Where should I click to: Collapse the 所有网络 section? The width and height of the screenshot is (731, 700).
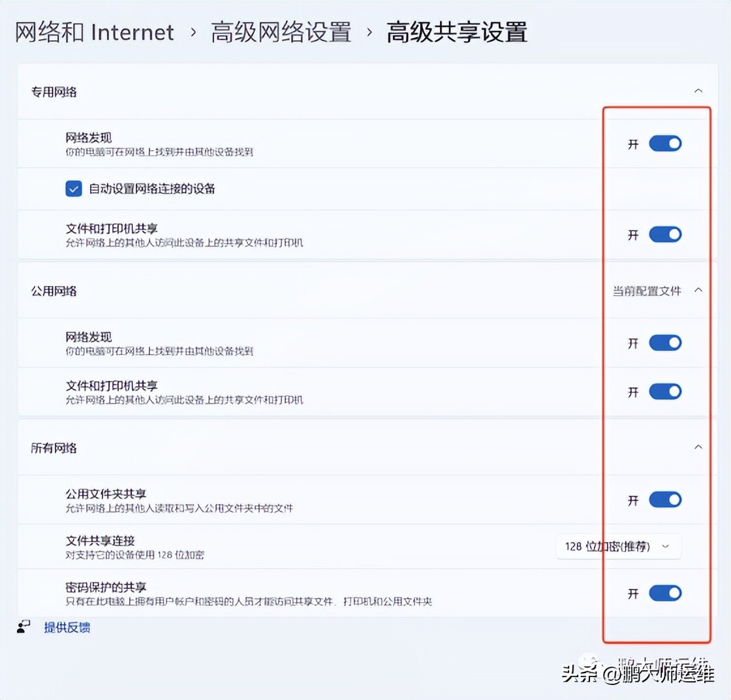click(x=698, y=447)
